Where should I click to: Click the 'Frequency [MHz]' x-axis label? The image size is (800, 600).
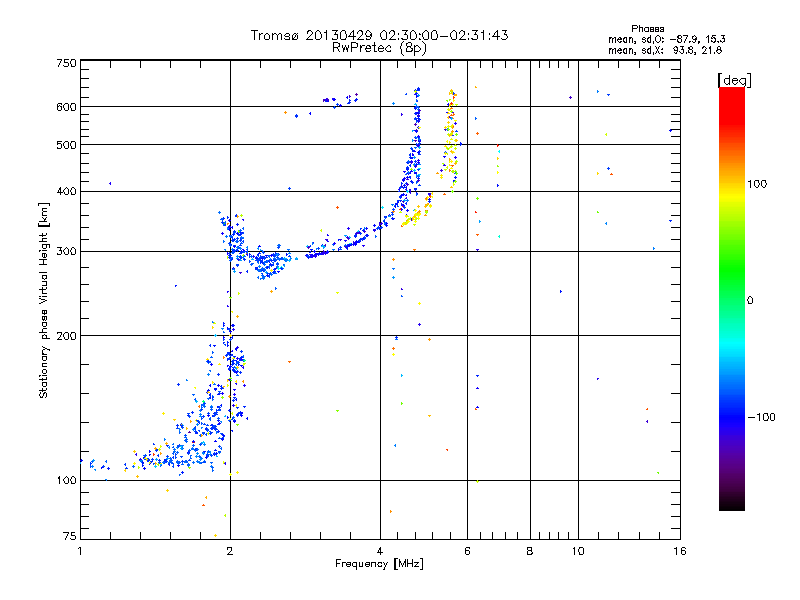click(x=379, y=564)
